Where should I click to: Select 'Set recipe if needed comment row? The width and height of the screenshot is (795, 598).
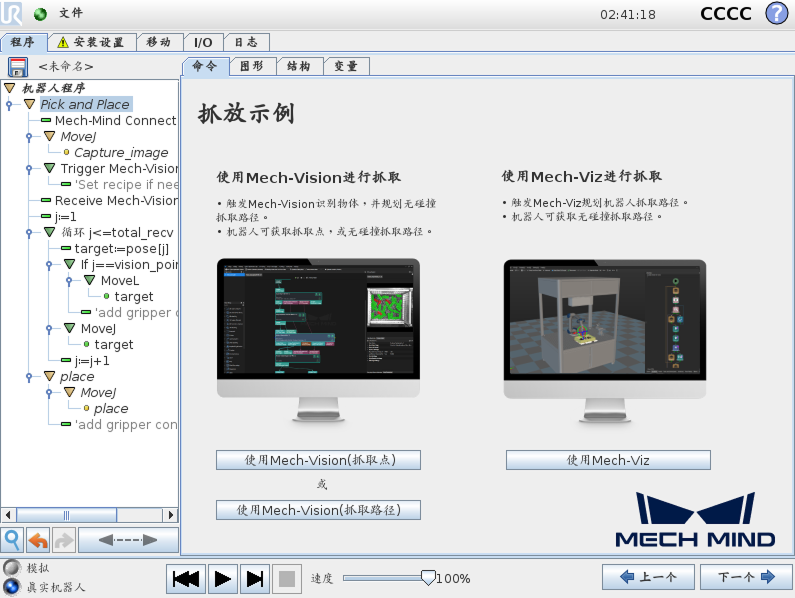[120, 185]
